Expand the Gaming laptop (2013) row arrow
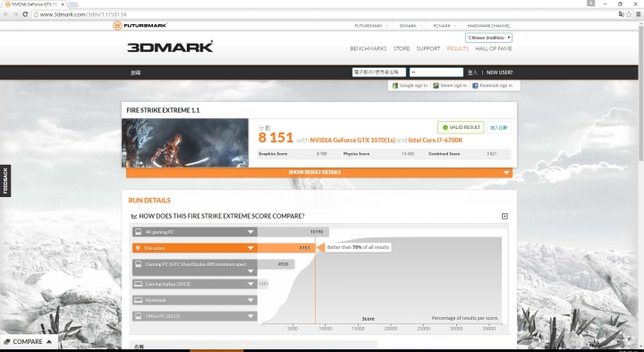Viewport: 644px width, 352px height. pyautogui.click(x=250, y=284)
